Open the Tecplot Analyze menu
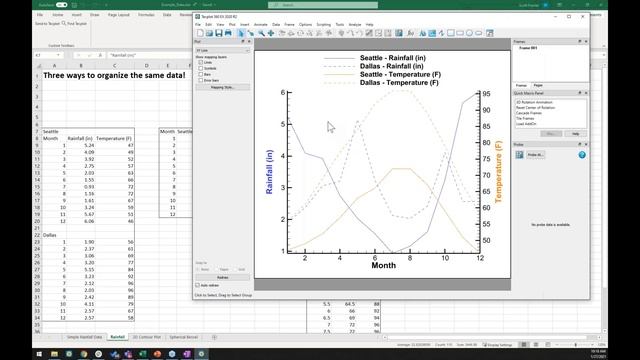 click(355, 24)
